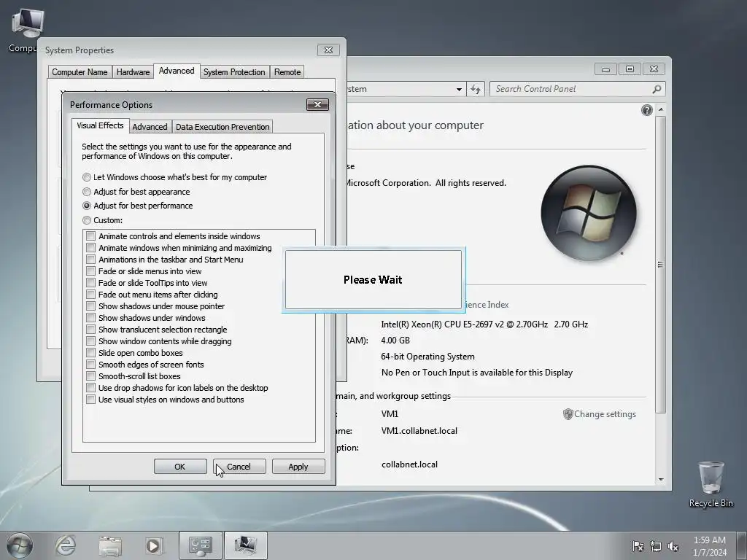
Task: Check Show translucent selection rectangle
Action: 91,330
